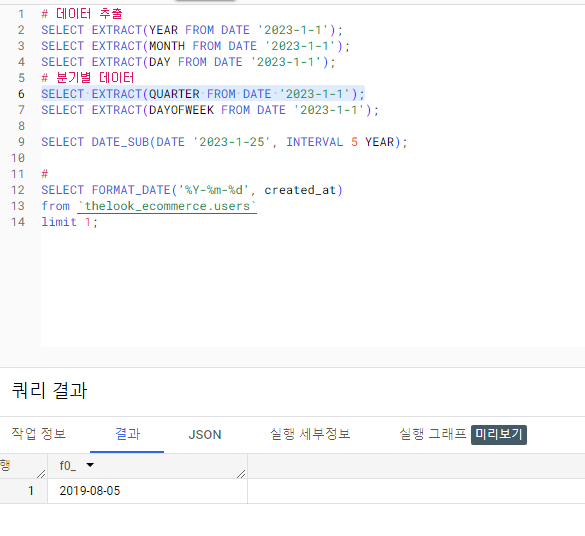Open the 실행 세부정보 tab
This screenshot has width=585, height=536.
pyautogui.click(x=310, y=434)
